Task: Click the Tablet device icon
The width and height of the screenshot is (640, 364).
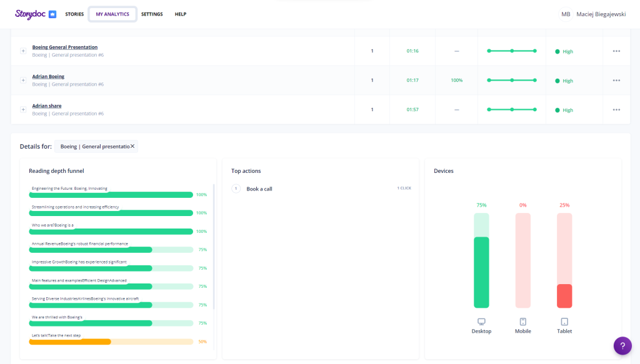Action: click(x=564, y=322)
